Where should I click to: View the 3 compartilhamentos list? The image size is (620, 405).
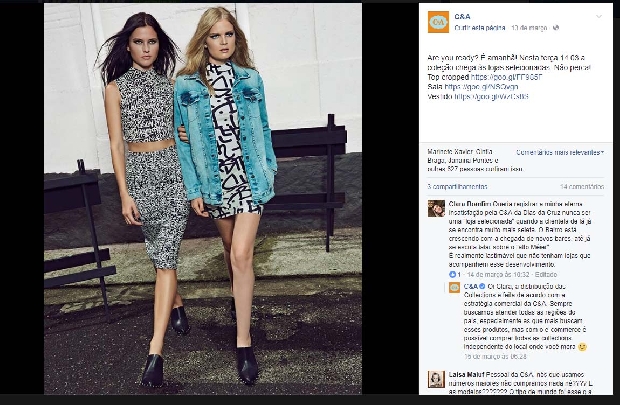(x=457, y=186)
